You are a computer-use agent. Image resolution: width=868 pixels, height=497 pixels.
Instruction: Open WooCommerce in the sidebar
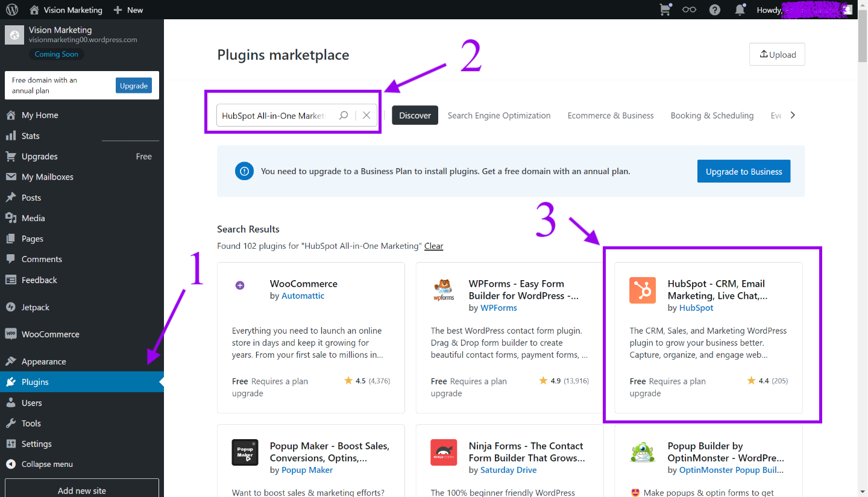tap(82, 334)
